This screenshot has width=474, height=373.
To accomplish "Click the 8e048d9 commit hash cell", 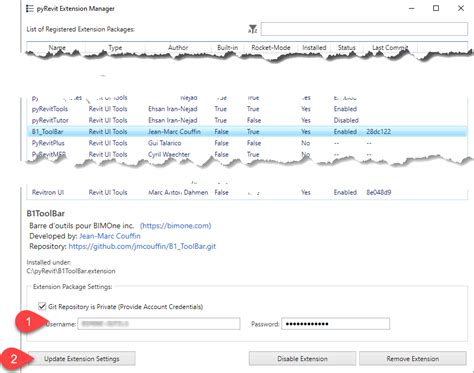I will 379,192.
